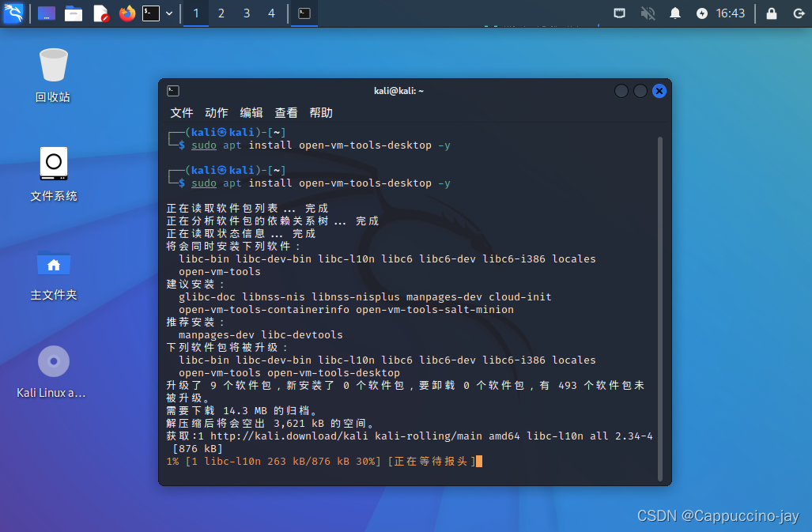Select the Kali Linux disc desktop icon
The width and height of the screenshot is (812, 532).
click(x=51, y=372)
